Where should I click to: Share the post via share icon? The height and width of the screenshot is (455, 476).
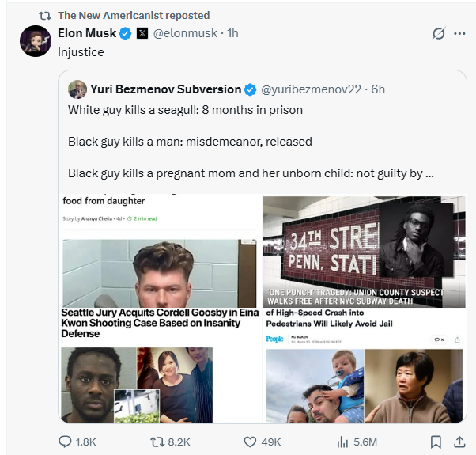[458, 442]
